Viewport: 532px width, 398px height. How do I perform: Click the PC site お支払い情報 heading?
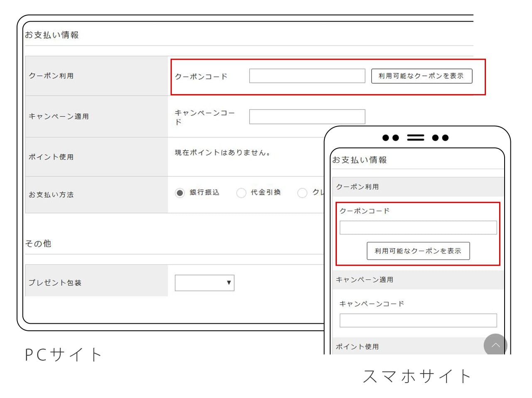pyautogui.click(x=52, y=35)
